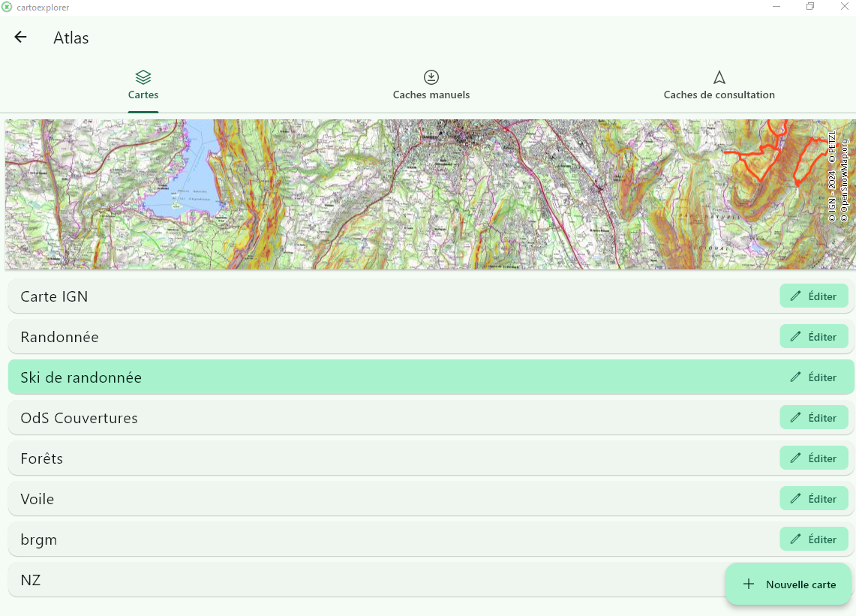Image resolution: width=856 pixels, height=616 pixels.
Task: Click the Caches manuels download icon
Action: coord(431,77)
